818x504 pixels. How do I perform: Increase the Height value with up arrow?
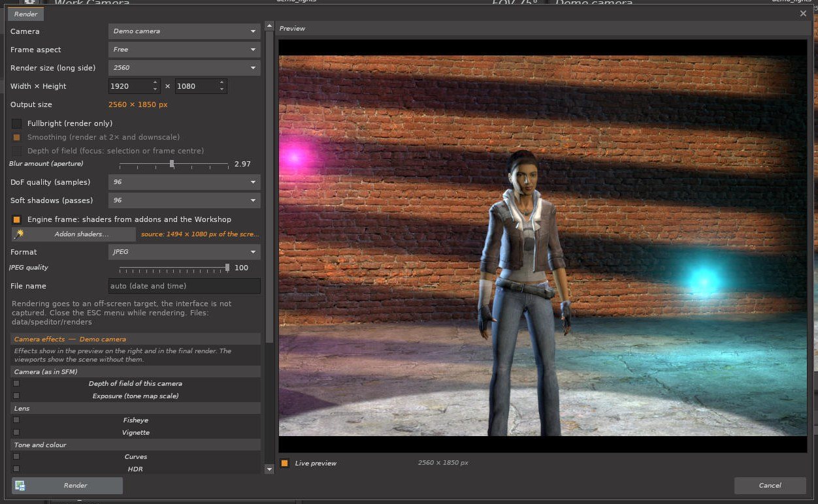[222, 82]
